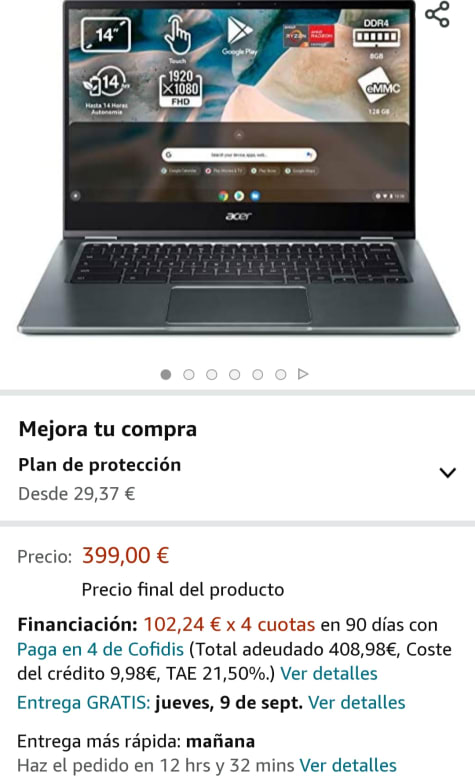Tap the 14 inch screen size icon
475x778 pixels.
[106, 34]
